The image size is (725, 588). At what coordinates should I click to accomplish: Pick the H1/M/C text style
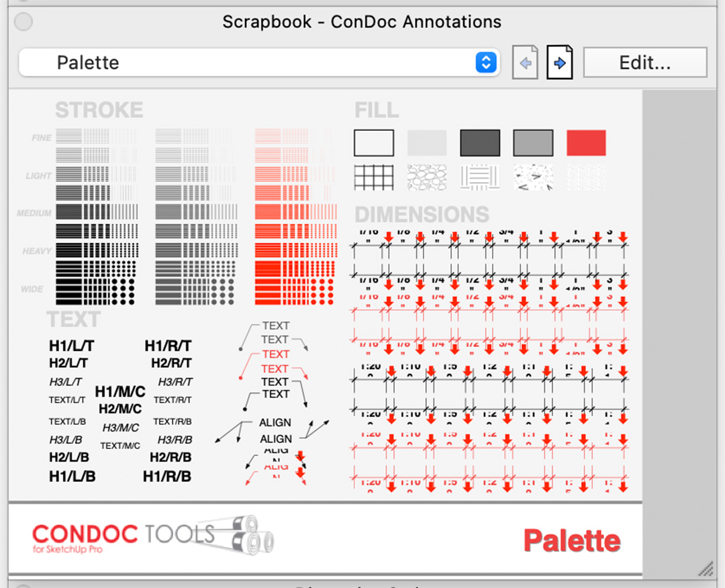(120, 391)
